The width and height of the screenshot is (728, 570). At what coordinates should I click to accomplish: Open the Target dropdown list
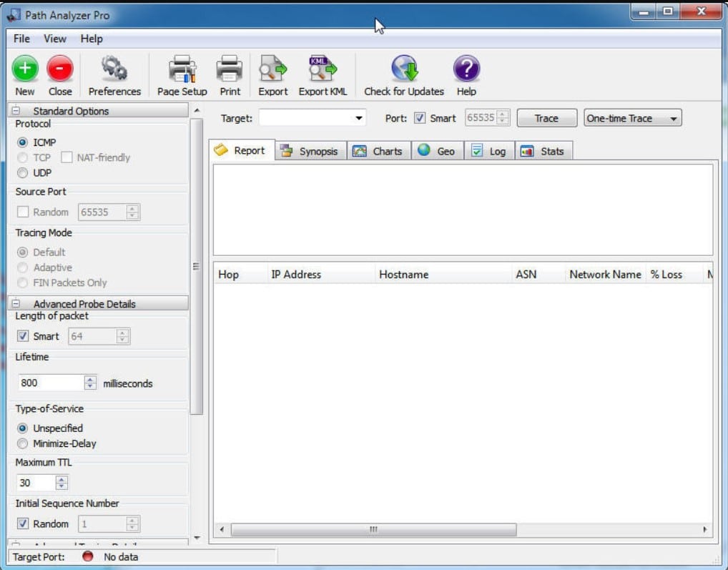click(359, 118)
